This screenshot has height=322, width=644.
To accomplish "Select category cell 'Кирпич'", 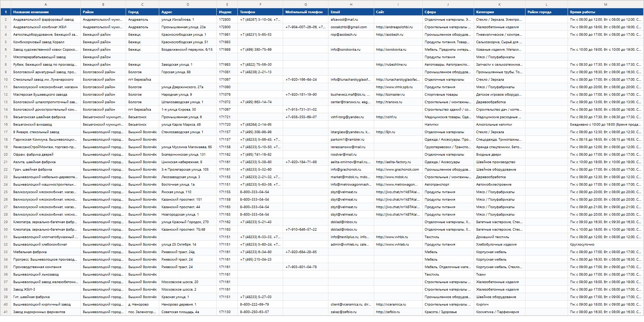I will pos(499,305).
